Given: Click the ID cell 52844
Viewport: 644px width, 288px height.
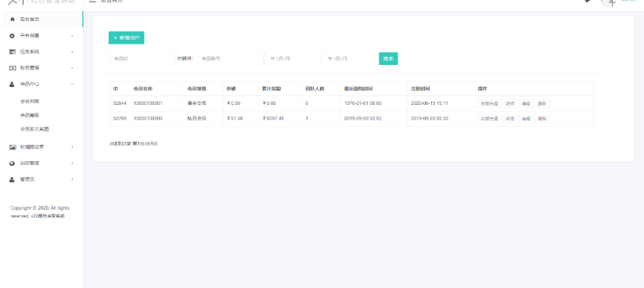Looking at the screenshot, I should pyautogui.click(x=120, y=103).
